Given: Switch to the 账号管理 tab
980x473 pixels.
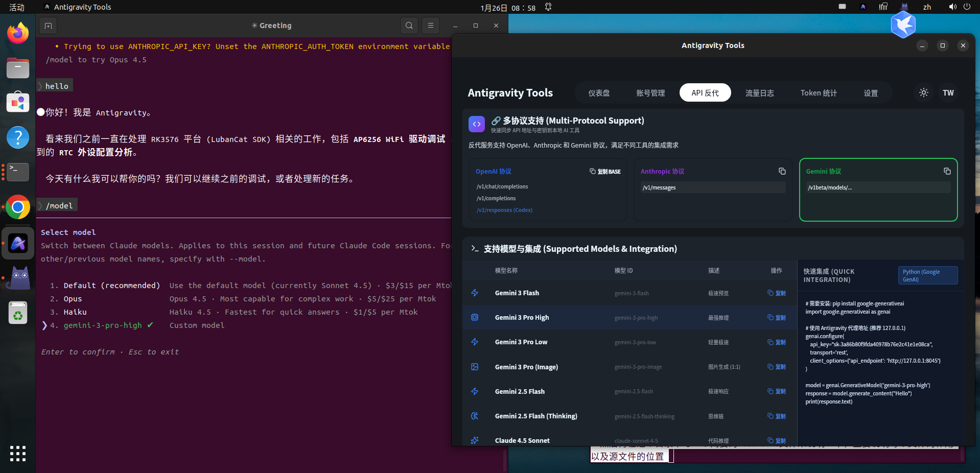Looking at the screenshot, I should pyautogui.click(x=650, y=93).
